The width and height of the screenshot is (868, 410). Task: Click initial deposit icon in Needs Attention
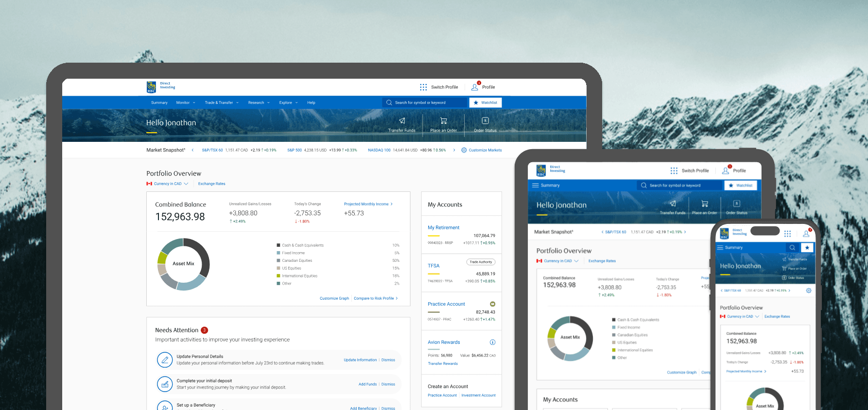(x=165, y=384)
